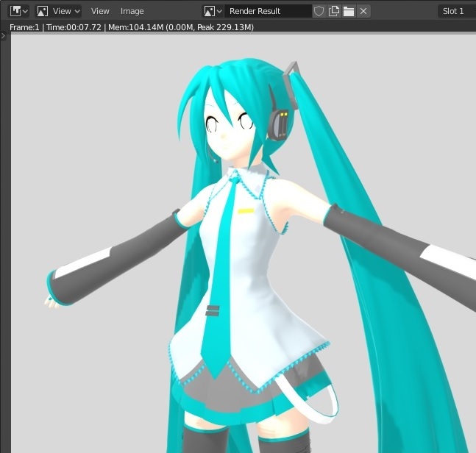Unlink the Render Result image
Viewport: 476px width, 453px height.
click(363, 11)
